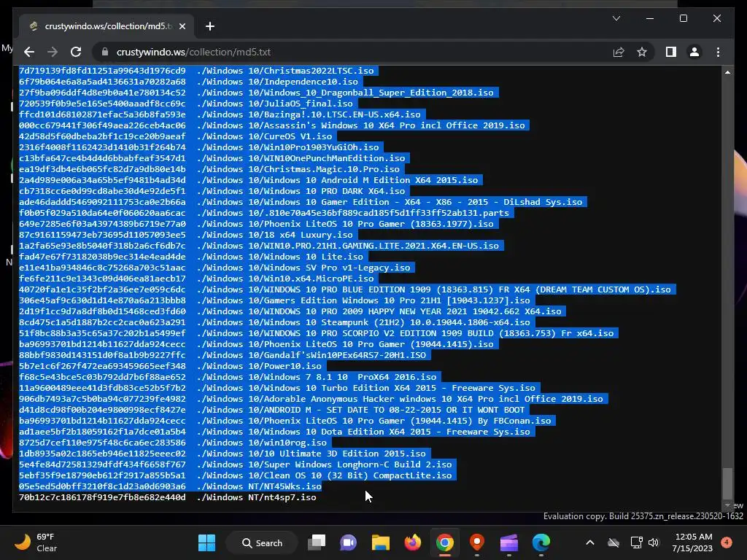Close the crustywindo.ws tab
This screenshot has height=560, width=747.
(182, 26)
